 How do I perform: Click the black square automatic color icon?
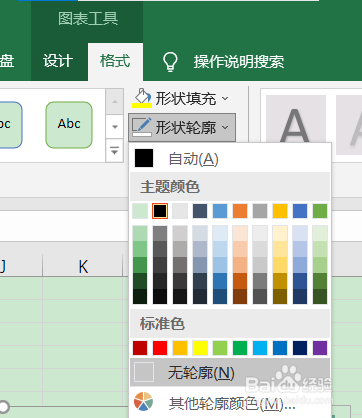click(x=144, y=158)
